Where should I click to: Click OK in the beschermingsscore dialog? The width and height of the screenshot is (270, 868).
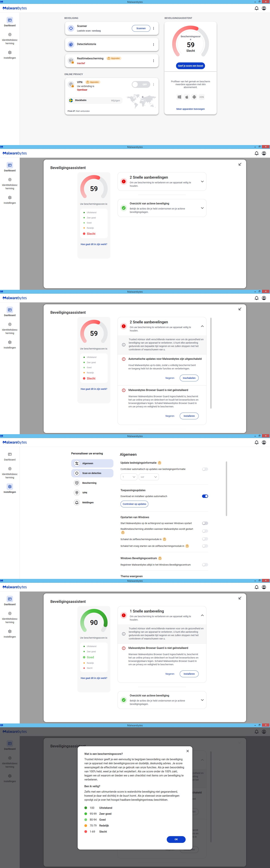[176, 839]
